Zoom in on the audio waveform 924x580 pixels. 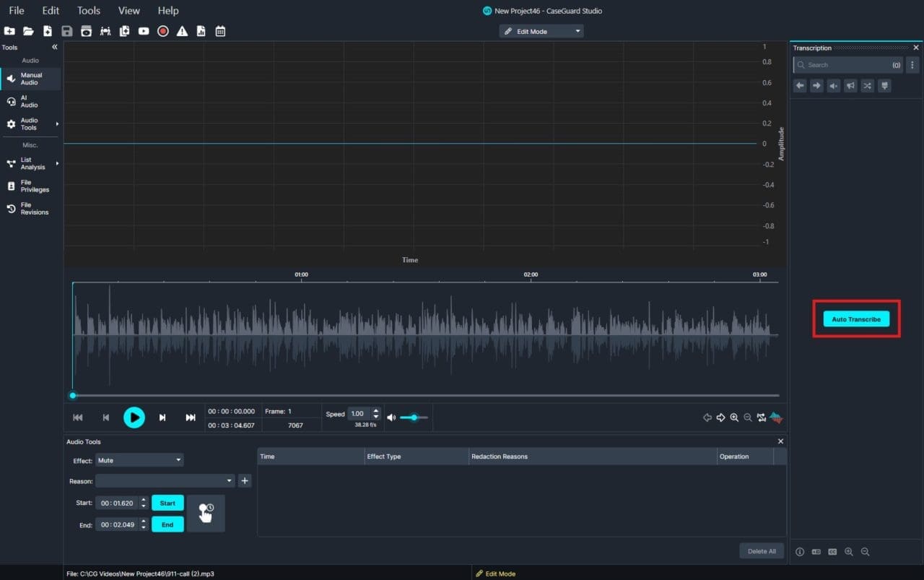[734, 417]
